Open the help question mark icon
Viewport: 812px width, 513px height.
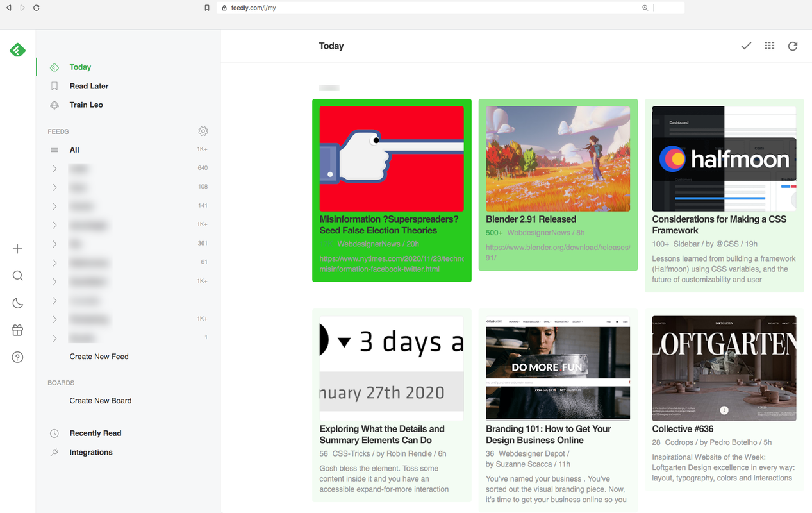(17, 357)
